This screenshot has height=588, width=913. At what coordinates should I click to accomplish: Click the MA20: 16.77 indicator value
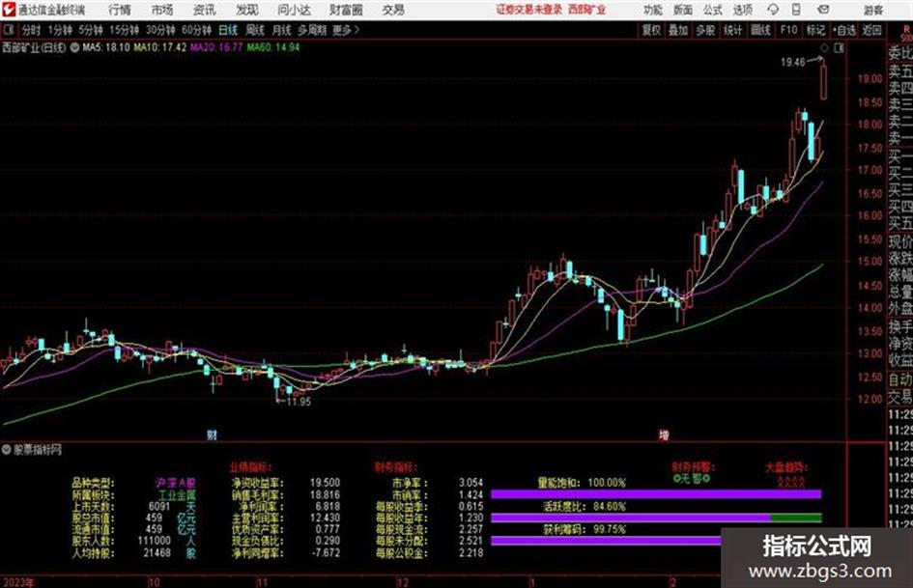[x=216, y=47]
